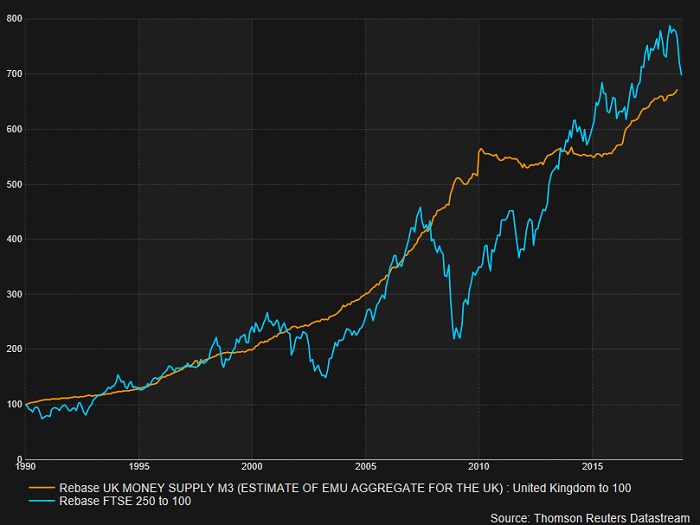Click the 2015 x-axis label
Viewport: 700px width, 525px height.
[592, 467]
